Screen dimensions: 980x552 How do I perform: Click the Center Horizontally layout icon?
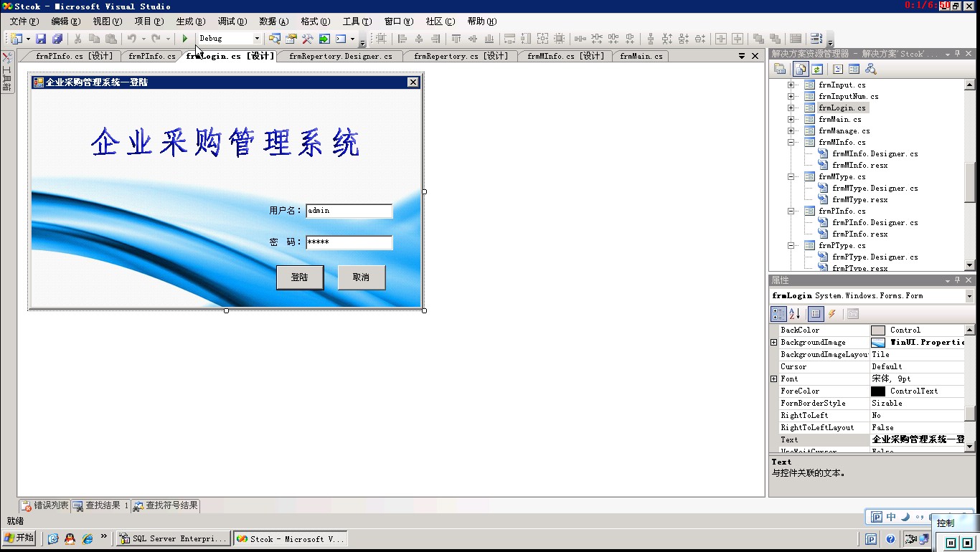[720, 39]
